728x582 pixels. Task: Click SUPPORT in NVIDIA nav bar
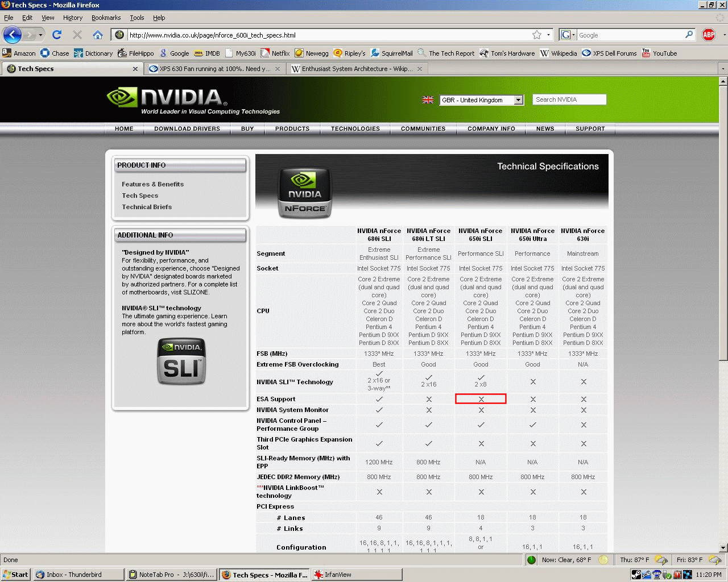(590, 128)
